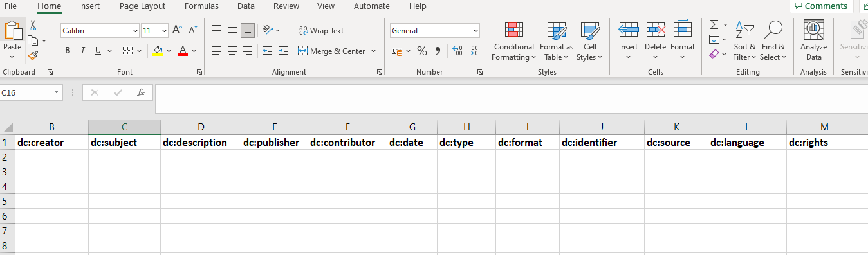Apply Percent Style format
This screenshot has width=868, height=255.
coord(422,51)
